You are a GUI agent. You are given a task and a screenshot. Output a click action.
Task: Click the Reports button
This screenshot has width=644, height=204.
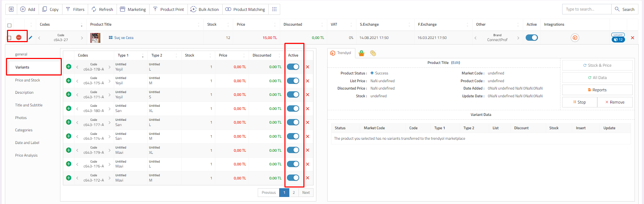tap(597, 90)
